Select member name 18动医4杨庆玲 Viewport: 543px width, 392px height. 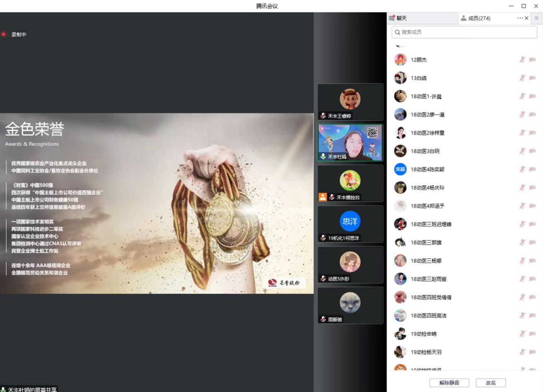428,188
